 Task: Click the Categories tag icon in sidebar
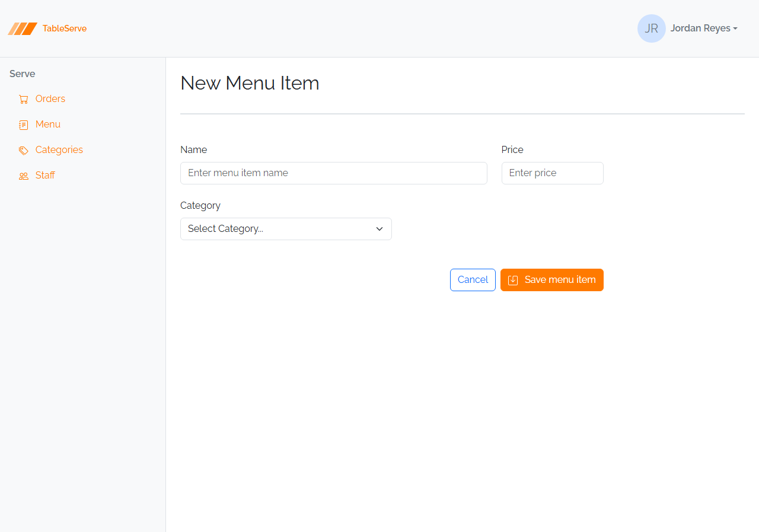[24, 150]
